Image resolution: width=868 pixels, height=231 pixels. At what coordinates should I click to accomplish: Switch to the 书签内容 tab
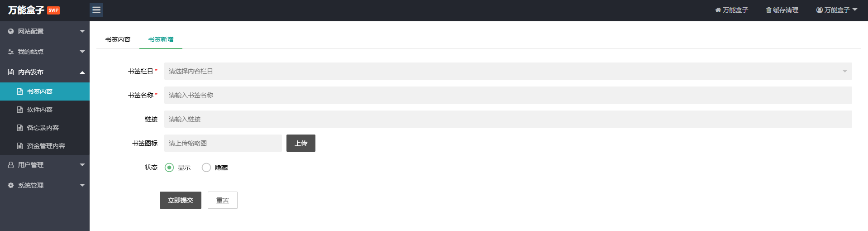pos(118,39)
